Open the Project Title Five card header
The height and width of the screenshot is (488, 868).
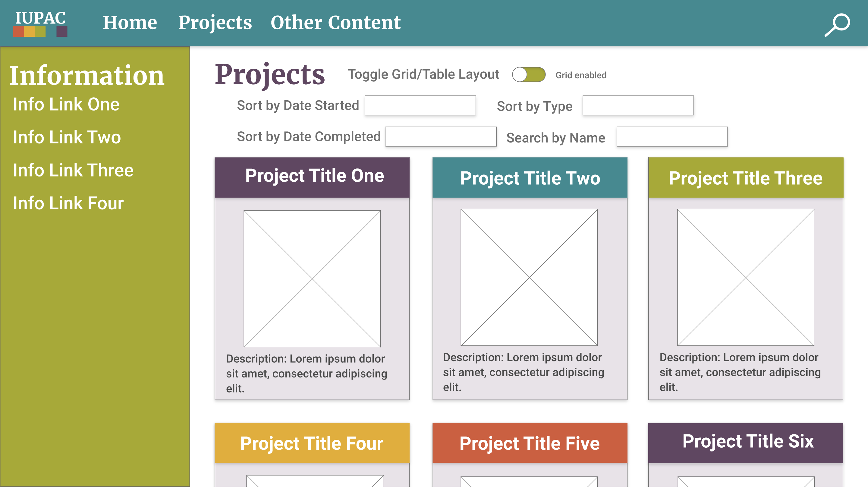(x=530, y=443)
